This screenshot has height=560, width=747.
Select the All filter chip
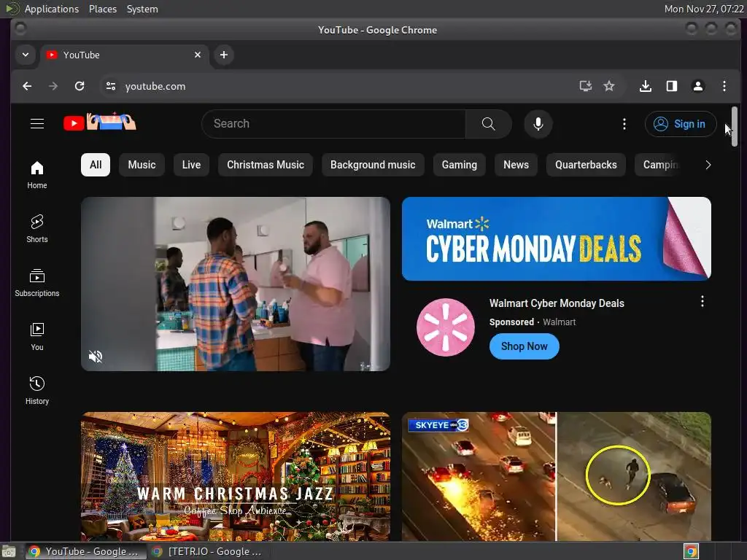click(96, 165)
